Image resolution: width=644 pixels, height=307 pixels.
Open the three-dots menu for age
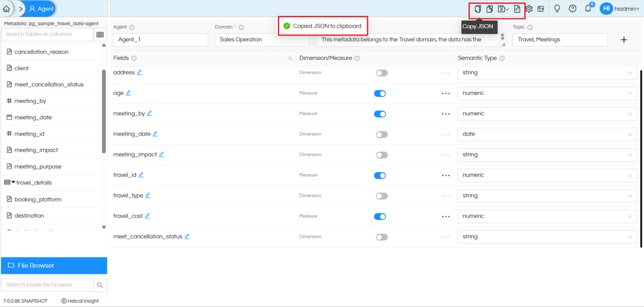(x=446, y=94)
